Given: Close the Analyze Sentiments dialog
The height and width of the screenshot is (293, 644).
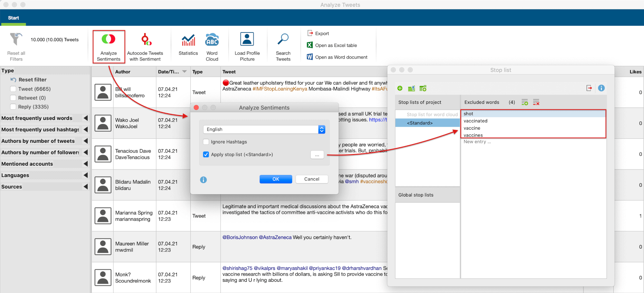Looking at the screenshot, I should tap(196, 107).
